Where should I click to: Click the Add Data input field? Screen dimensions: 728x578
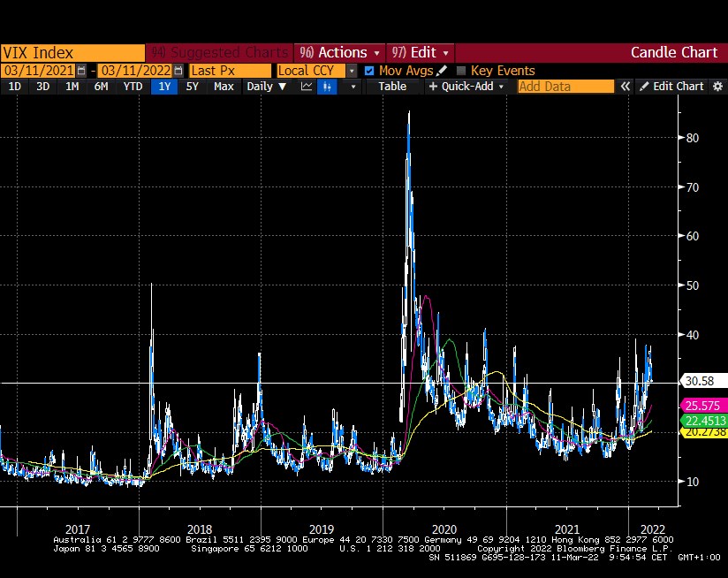point(565,87)
